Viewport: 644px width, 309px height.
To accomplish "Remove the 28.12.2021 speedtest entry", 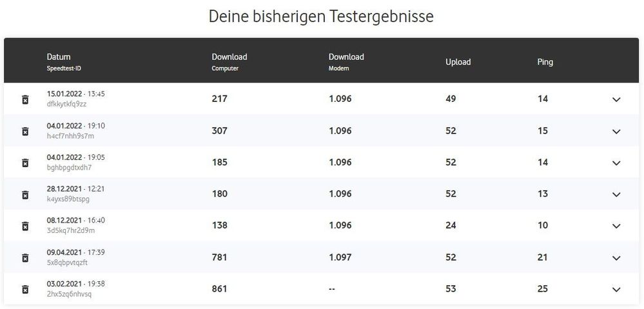I will [25, 194].
